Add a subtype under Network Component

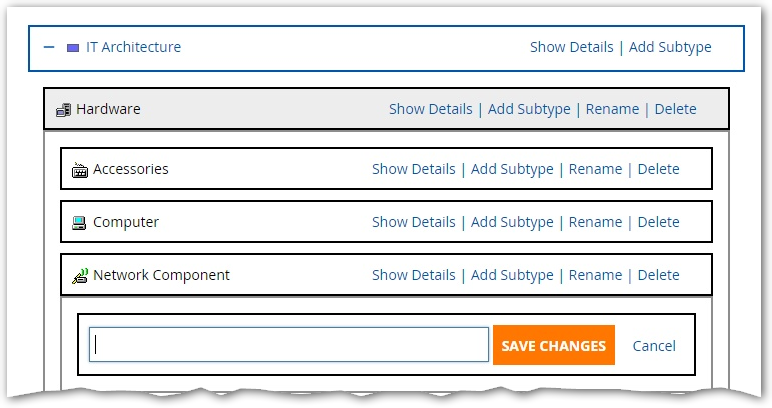coord(512,275)
